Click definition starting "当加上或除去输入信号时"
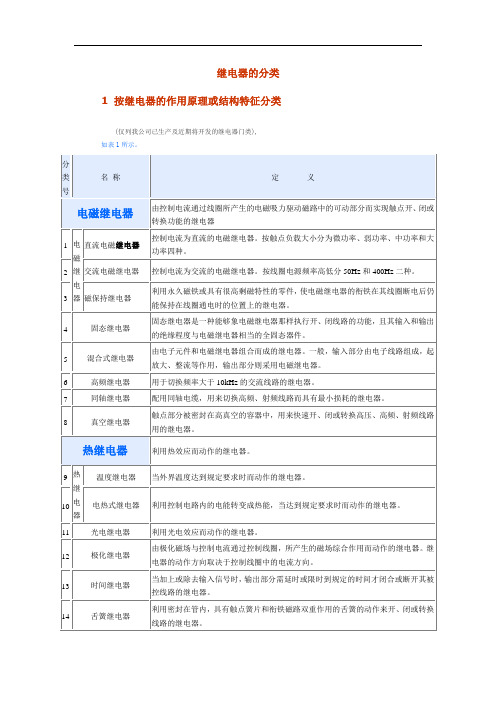The width and height of the screenshot is (496, 702). [293, 585]
